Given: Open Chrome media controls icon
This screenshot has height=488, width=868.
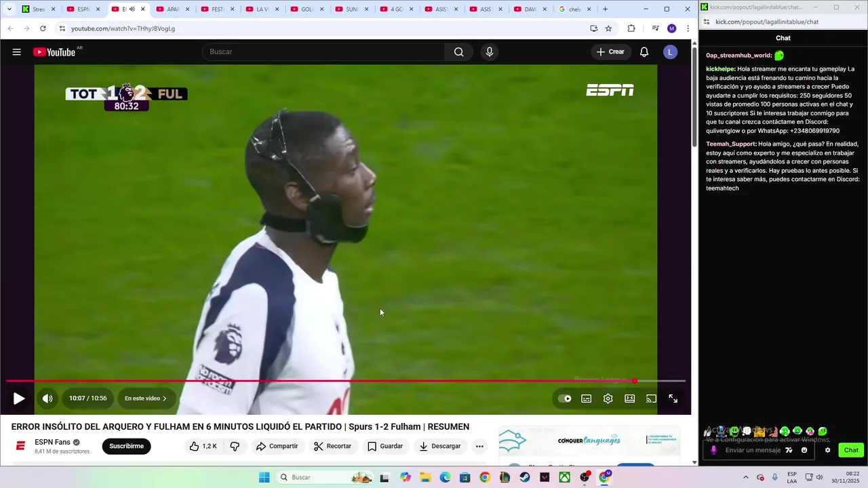Looking at the screenshot, I should pos(655,28).
